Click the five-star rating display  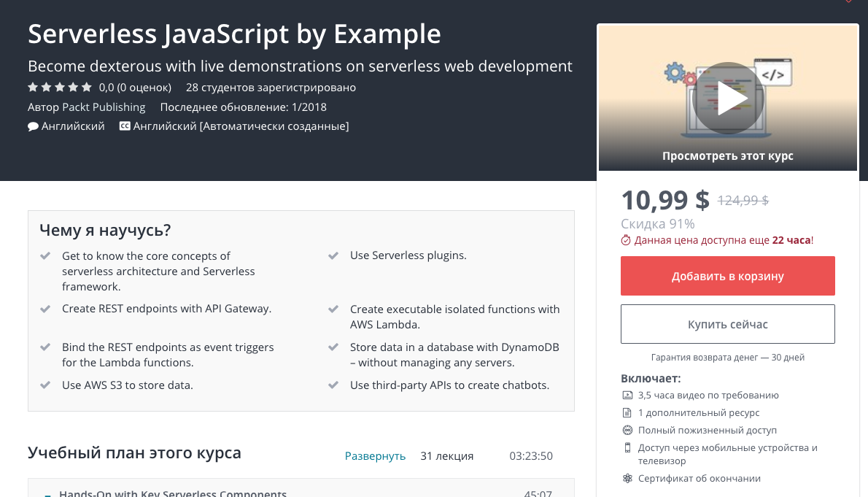coord(60,88)
